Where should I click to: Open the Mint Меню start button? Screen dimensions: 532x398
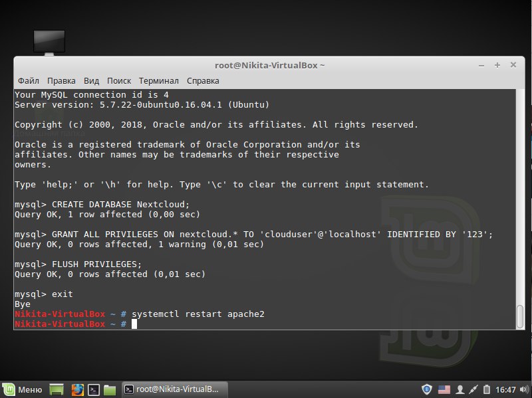[x=23, y=389]
